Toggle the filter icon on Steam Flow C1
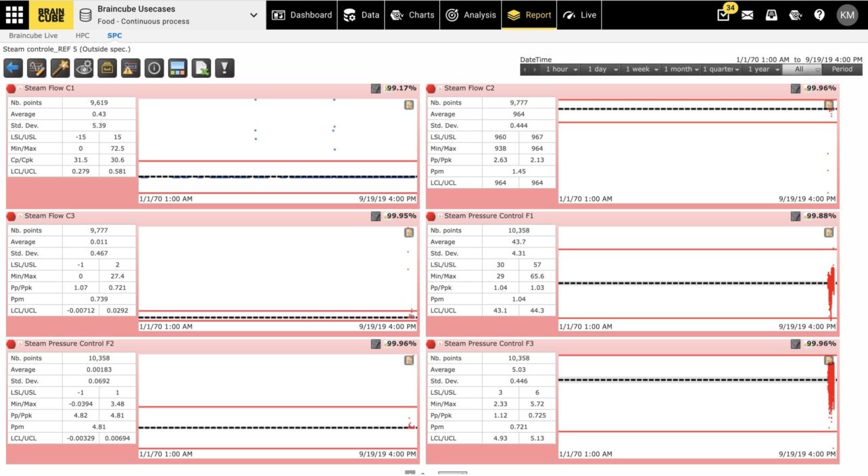 [376, 89]
